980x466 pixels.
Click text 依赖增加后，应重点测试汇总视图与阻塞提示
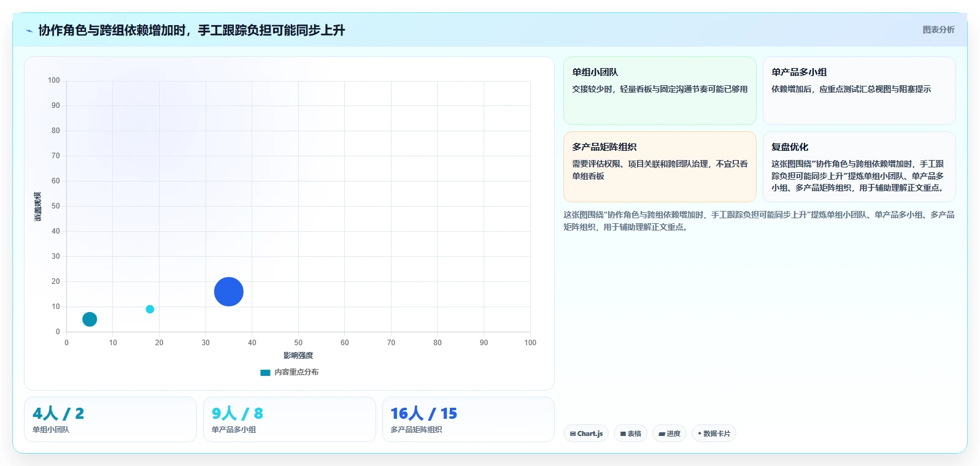point(851,89)
